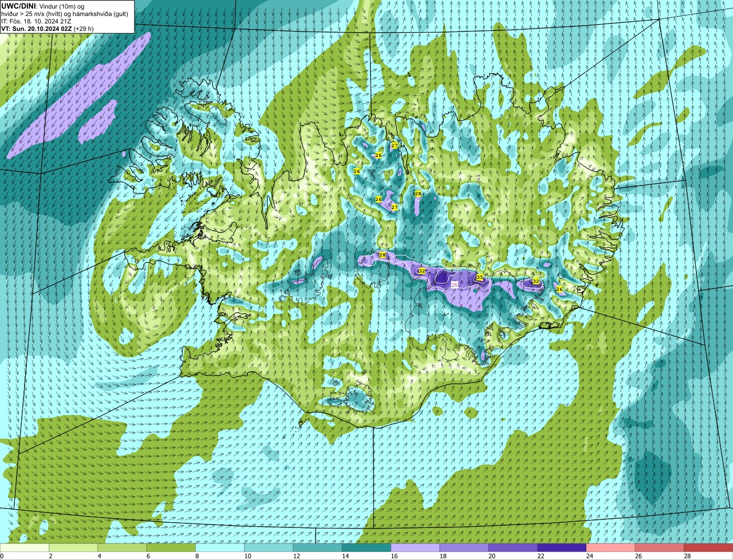Select the 'VT: Sun. 20.10.2024 02Z' line
The image size is (733, 560).
[x=48, y=28]
